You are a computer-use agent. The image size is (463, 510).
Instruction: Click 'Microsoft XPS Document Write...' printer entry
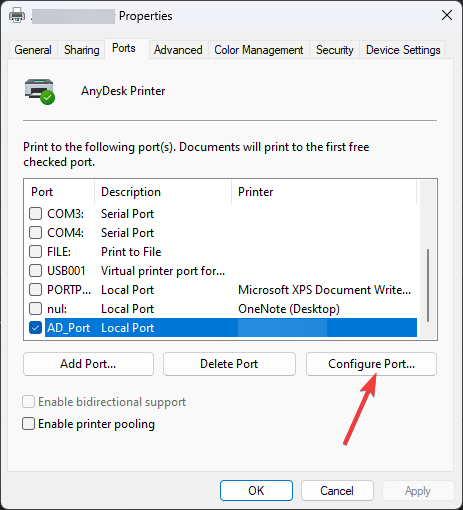324,290
